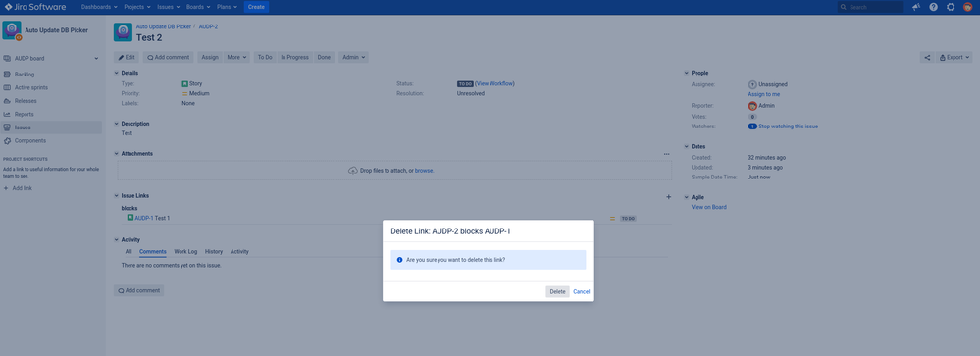Cancel the delete link dialog
980x356 pixels.
pos(582,291)
